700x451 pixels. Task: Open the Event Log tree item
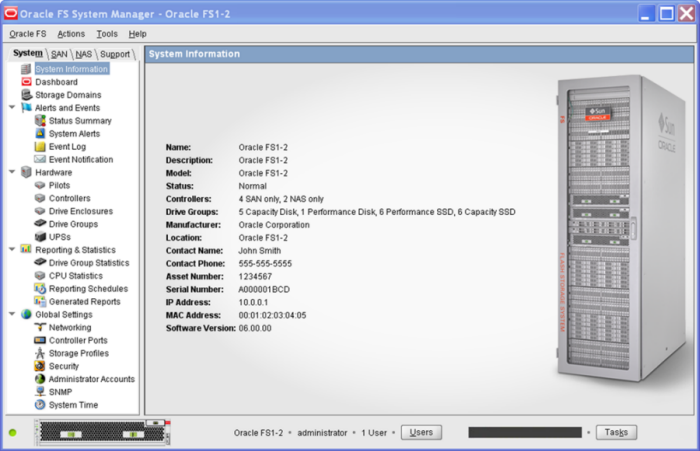(67, 147)
